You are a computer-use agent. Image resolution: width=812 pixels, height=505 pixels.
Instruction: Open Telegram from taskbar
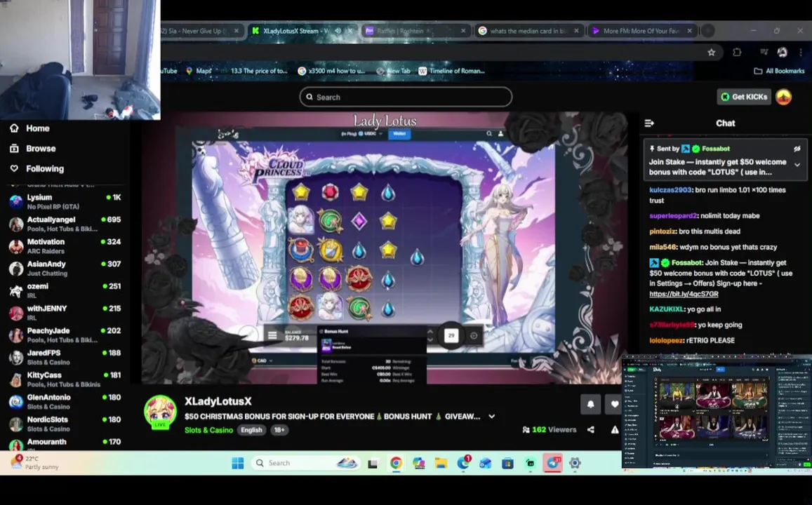[x=552, y=463]
